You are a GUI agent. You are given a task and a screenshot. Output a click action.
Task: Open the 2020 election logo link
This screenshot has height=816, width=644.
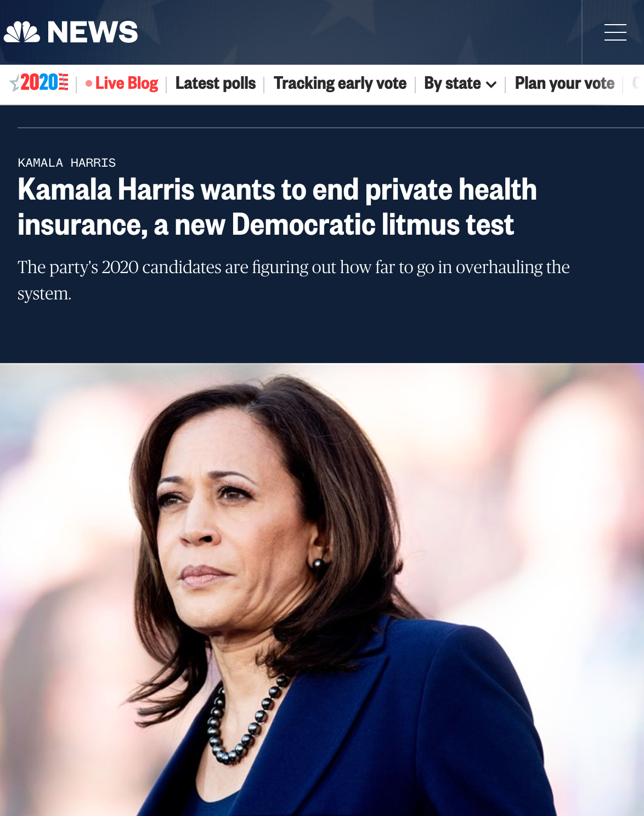pos(39,83)
